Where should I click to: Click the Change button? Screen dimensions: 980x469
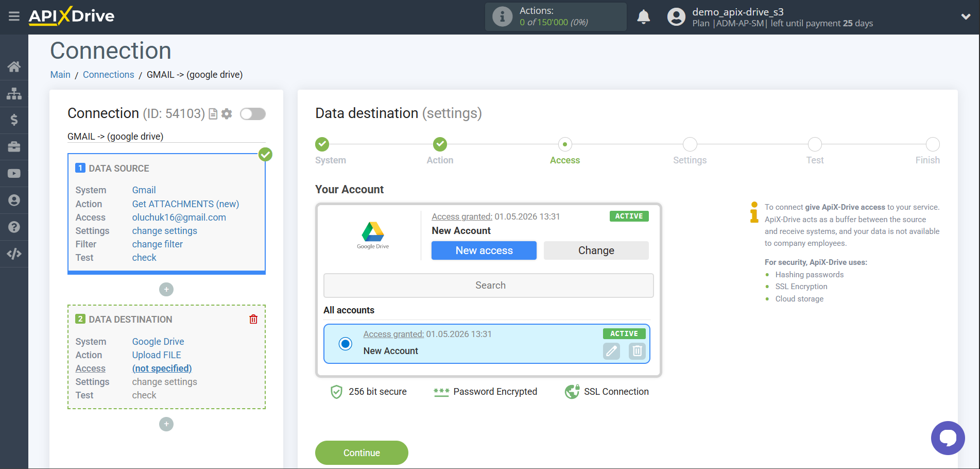pos(596,250)
